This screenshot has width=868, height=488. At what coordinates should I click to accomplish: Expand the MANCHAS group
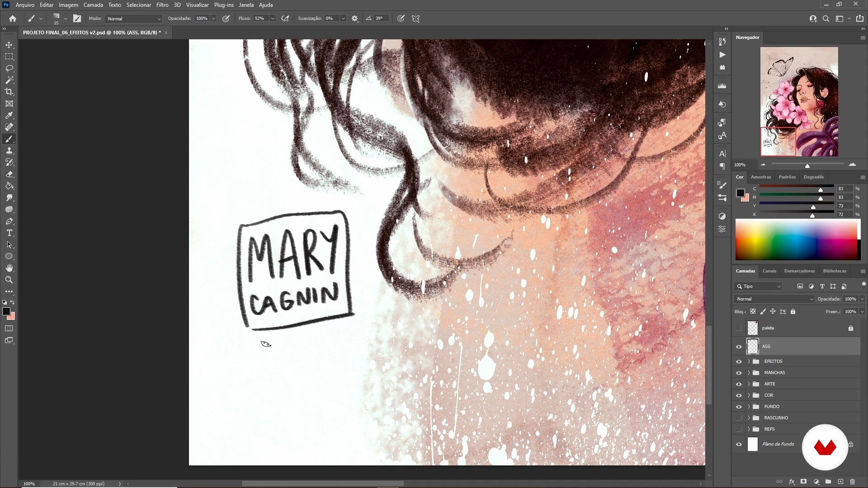point(749,373)
